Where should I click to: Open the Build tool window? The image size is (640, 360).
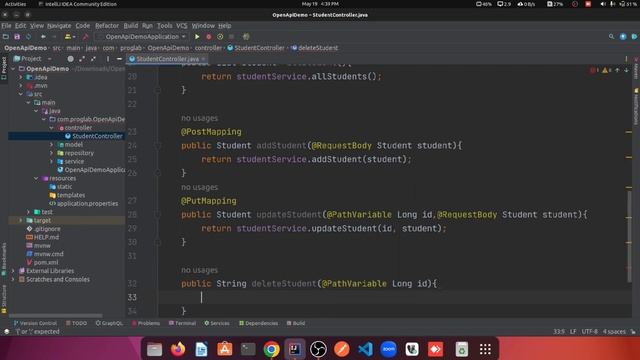click(x=296, y=323)
